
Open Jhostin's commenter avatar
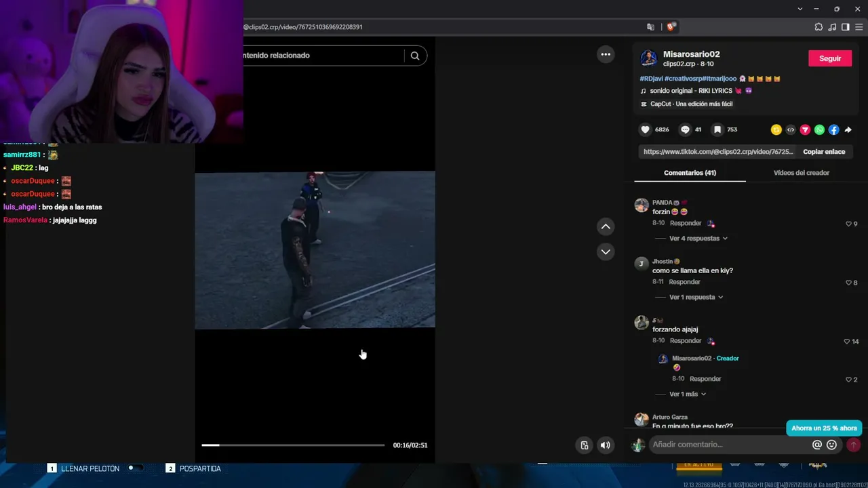[x=642, y=264]
